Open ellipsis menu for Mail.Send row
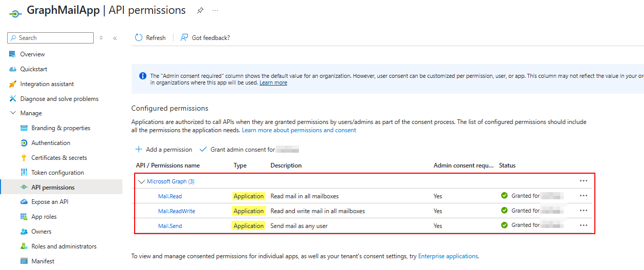The image size is (644, 270). click(584, 225)
